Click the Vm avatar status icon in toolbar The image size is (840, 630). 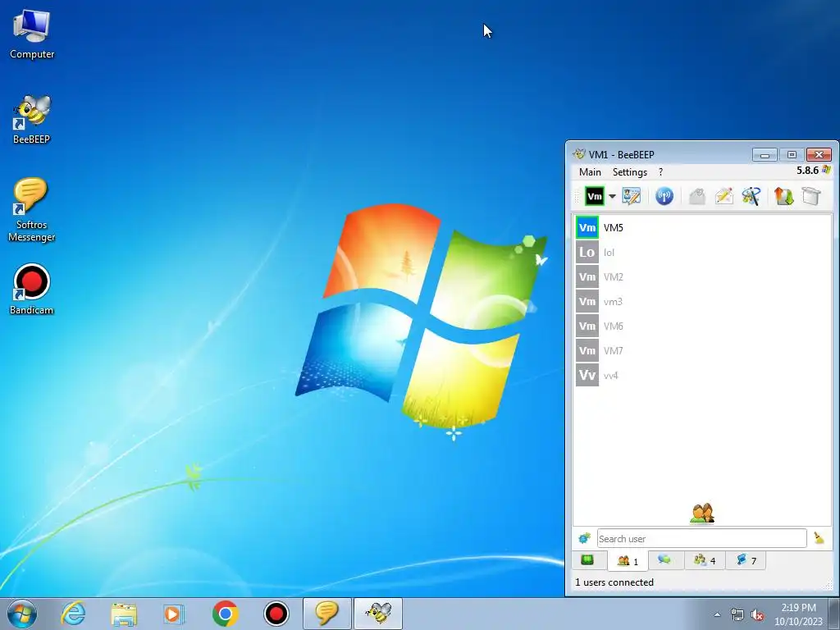coord(594,196)
